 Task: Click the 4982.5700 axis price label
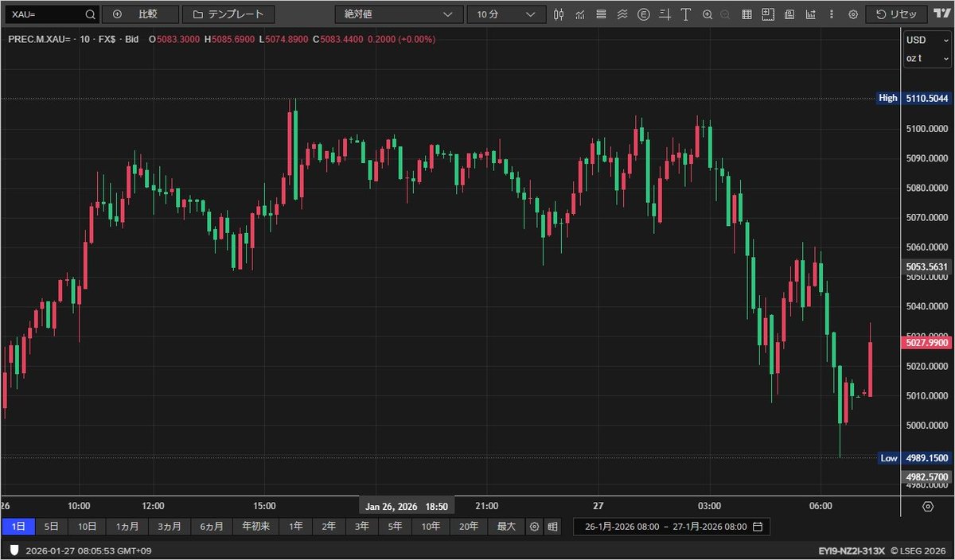[x=927, y=476]
